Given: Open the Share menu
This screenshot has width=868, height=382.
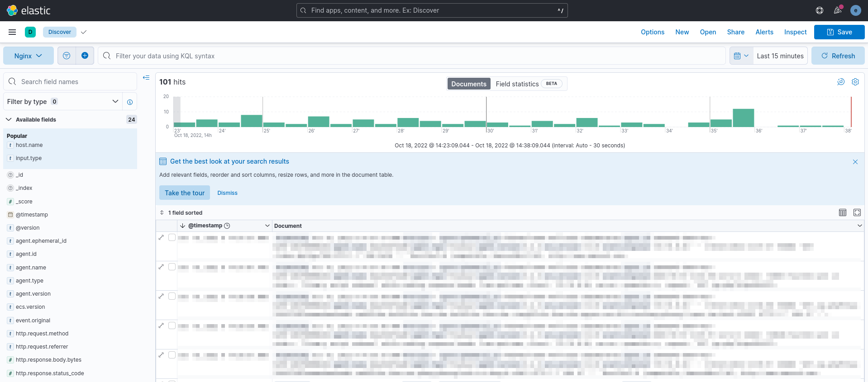Looking at the screenshot, I should (735, 32).
